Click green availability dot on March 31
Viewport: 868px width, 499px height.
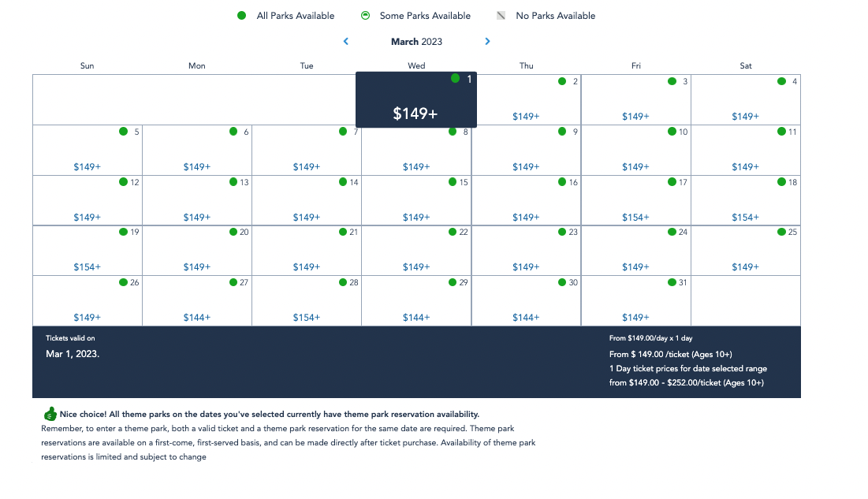pyautogui.click(x=672, y=282)
